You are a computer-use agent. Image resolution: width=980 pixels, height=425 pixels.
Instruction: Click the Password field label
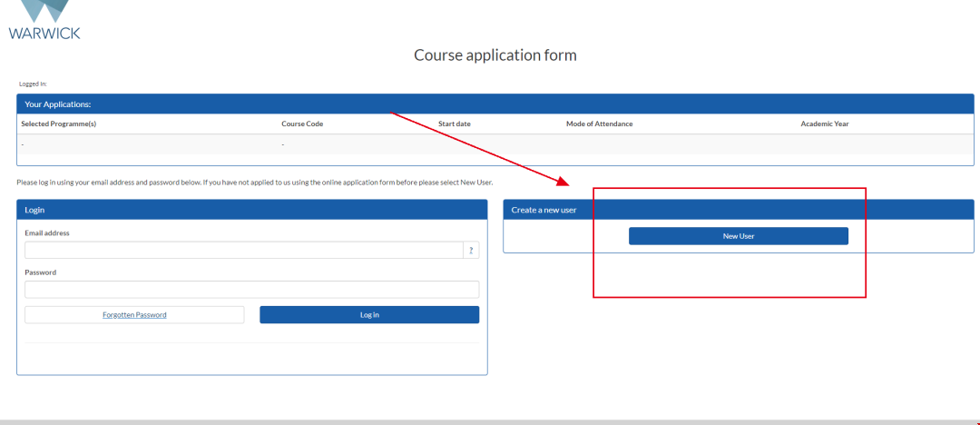40,272
